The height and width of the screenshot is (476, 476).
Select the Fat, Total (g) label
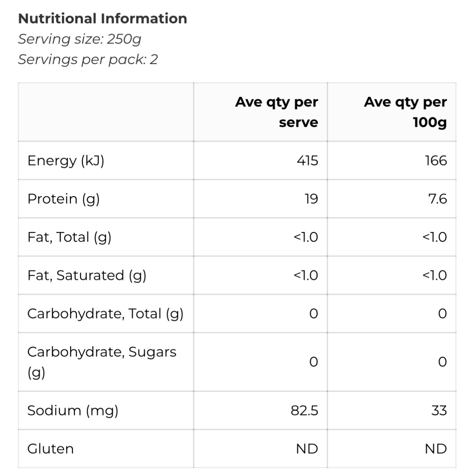(69, 237)
